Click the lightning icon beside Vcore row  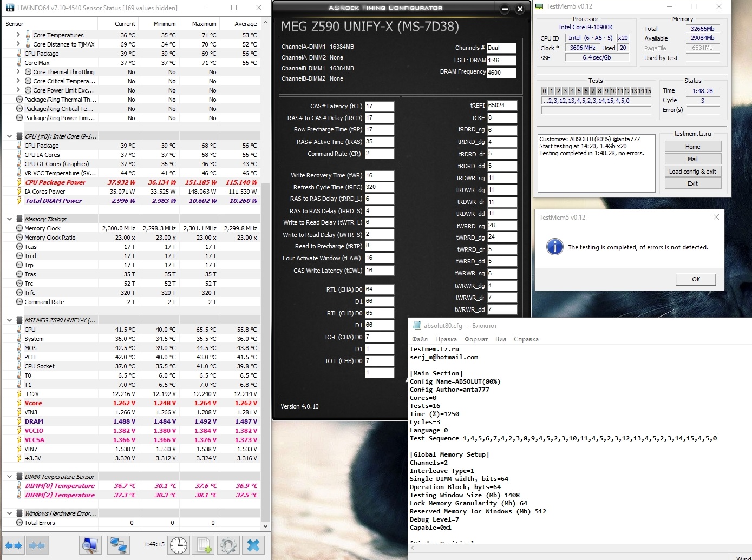19,403
